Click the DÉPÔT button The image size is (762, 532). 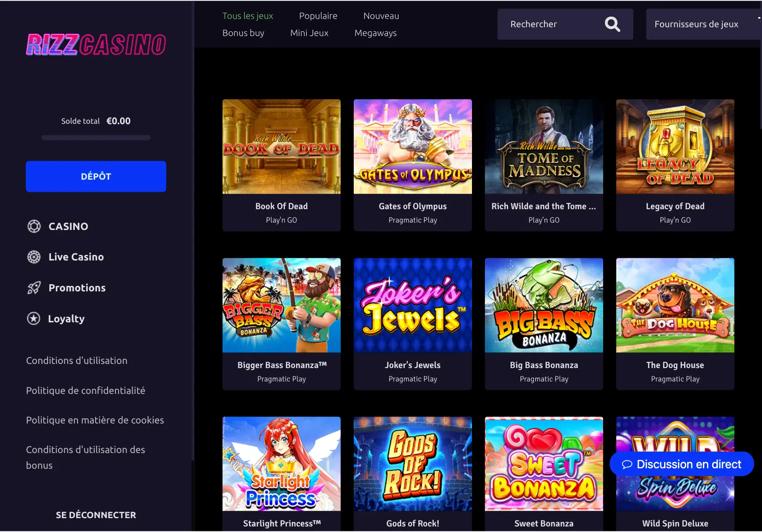(96, 176)
